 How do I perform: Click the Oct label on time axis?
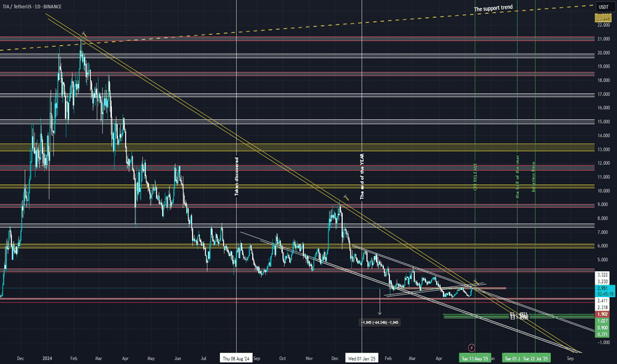click(x=282, y=358)
